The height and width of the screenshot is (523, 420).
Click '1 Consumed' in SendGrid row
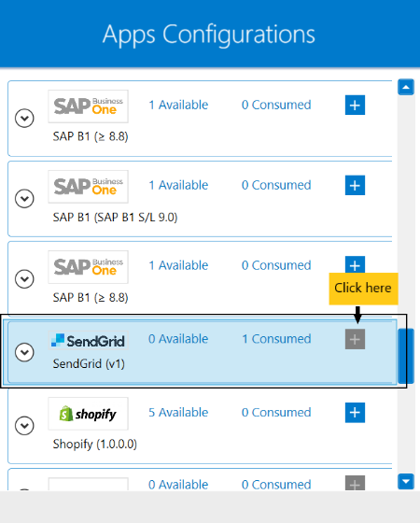(x=276, y=339)
